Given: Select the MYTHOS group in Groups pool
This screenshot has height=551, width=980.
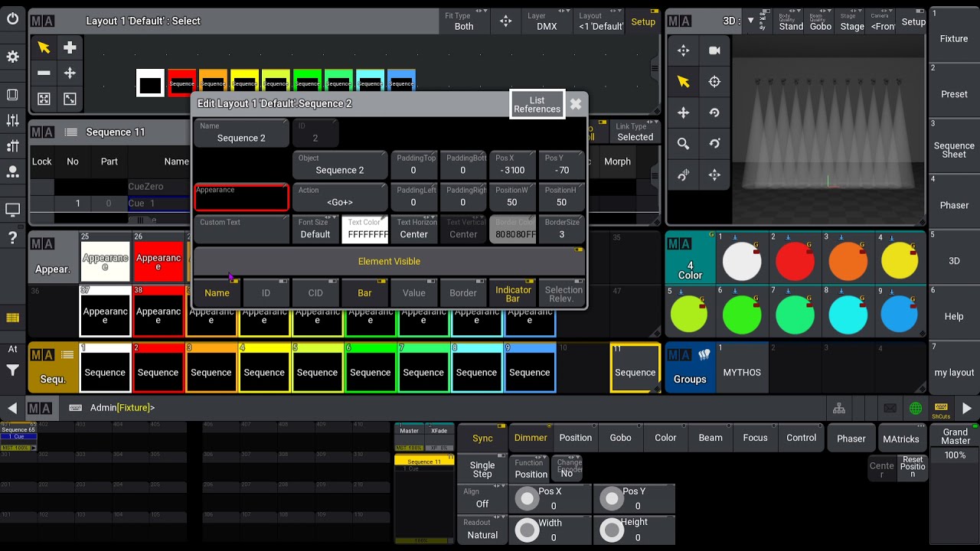Looking at the screenshot, I should pyautogui.click(x=742, y=367).
